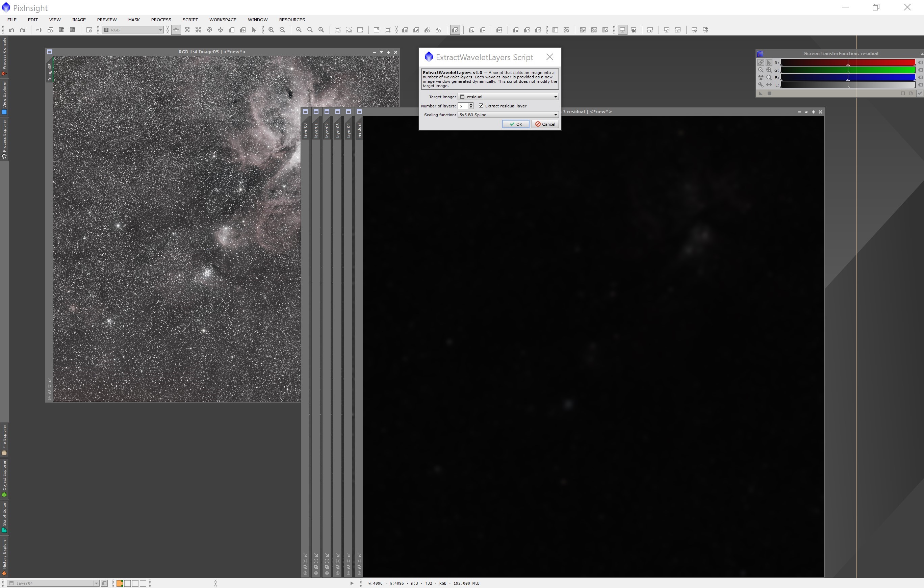924x588 pixels.
Task: Open the IMAGE menu
Action: click(79, 20)
